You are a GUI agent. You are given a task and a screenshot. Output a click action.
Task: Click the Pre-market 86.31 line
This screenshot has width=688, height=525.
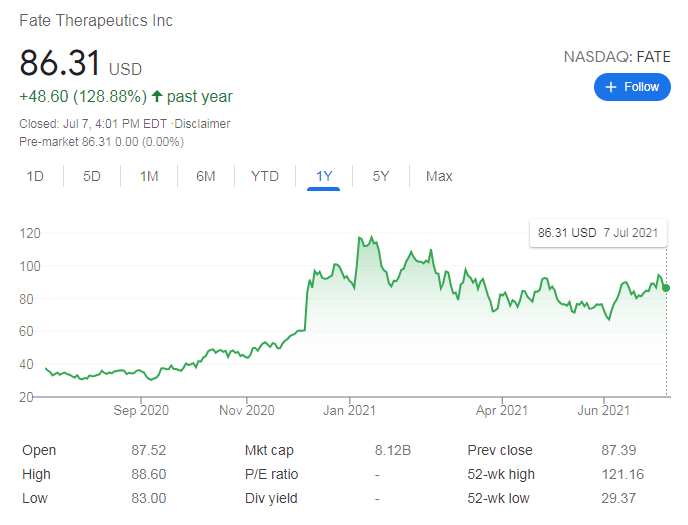click(101, 142)
